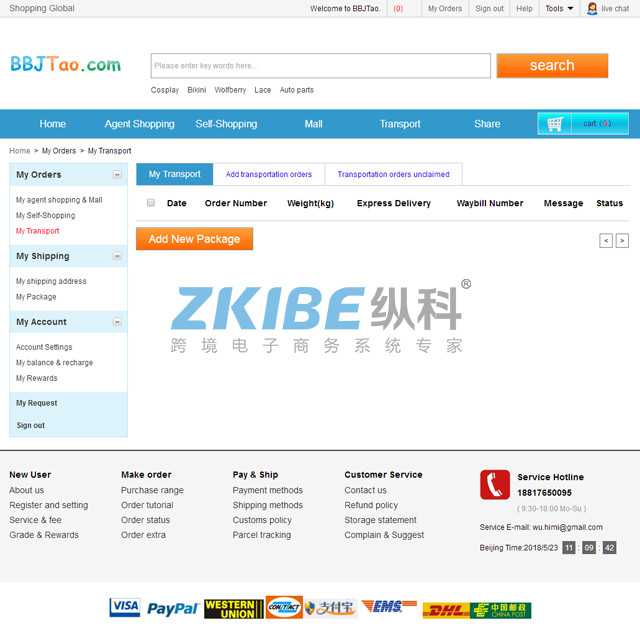Switch to Add transportation orders tab

tap(269, 174)
